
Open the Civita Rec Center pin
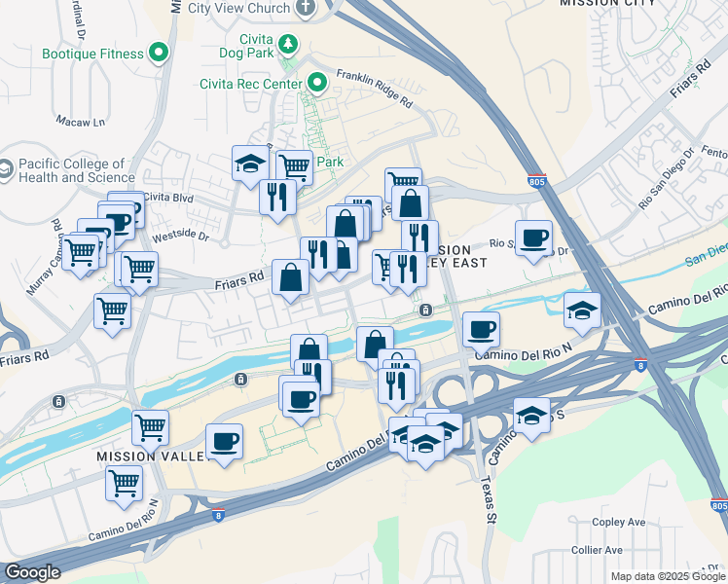(317, 83)
